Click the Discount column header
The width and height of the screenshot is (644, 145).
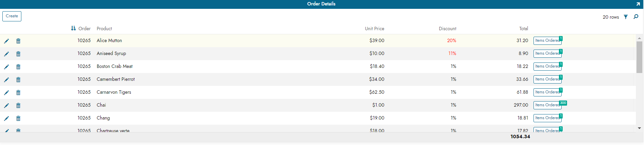(447, 29)
